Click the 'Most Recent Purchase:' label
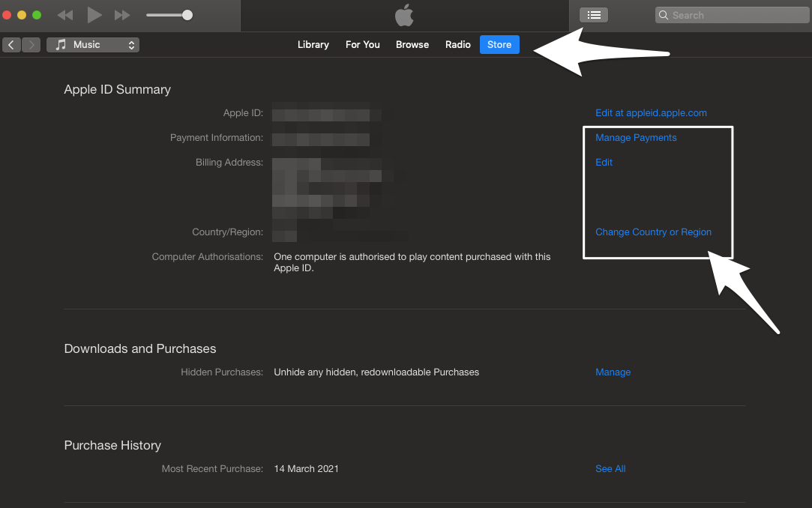Screen dimensions: 812x508 tap(212, 469)
